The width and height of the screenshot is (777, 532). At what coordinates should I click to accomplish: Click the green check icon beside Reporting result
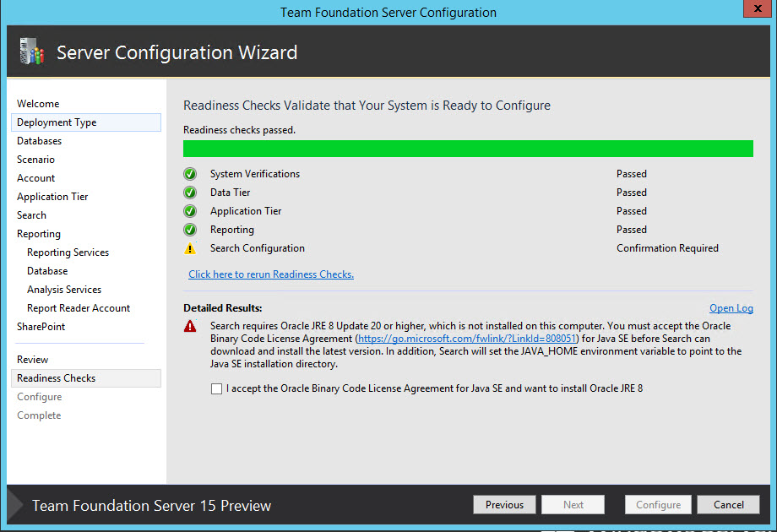point(190,230)
